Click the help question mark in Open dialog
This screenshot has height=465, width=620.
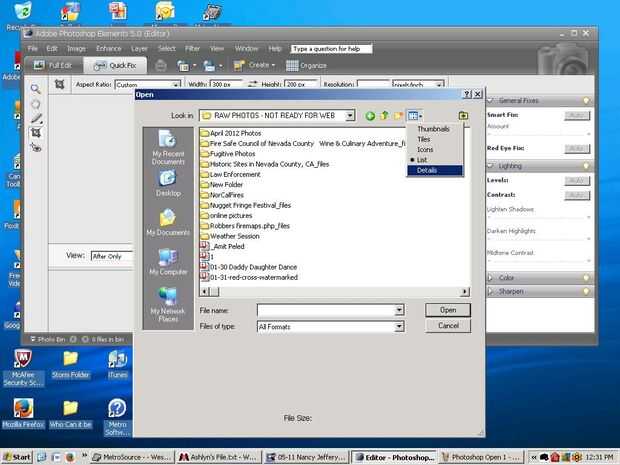pyautogui.click(x=467, y=94)
